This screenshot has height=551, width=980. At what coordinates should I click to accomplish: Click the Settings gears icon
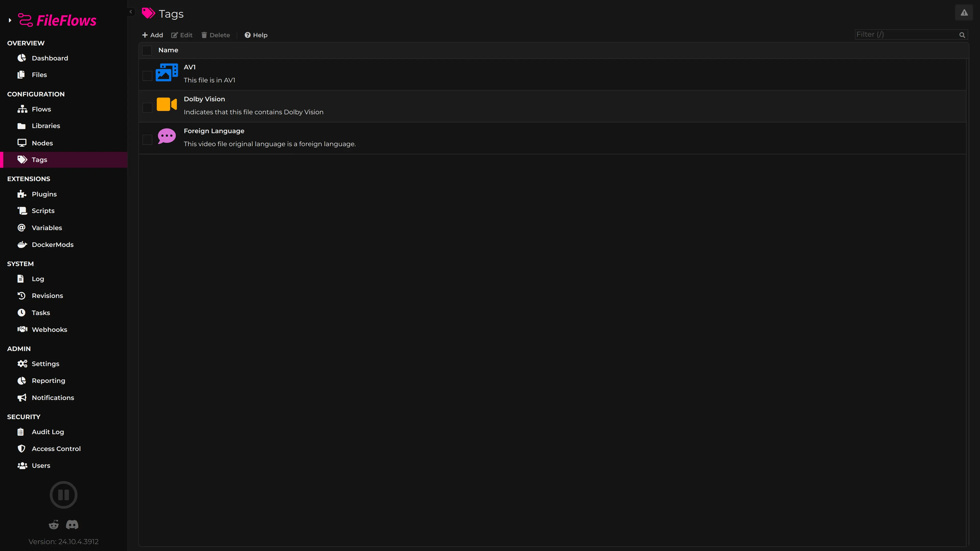coord(22,364)
